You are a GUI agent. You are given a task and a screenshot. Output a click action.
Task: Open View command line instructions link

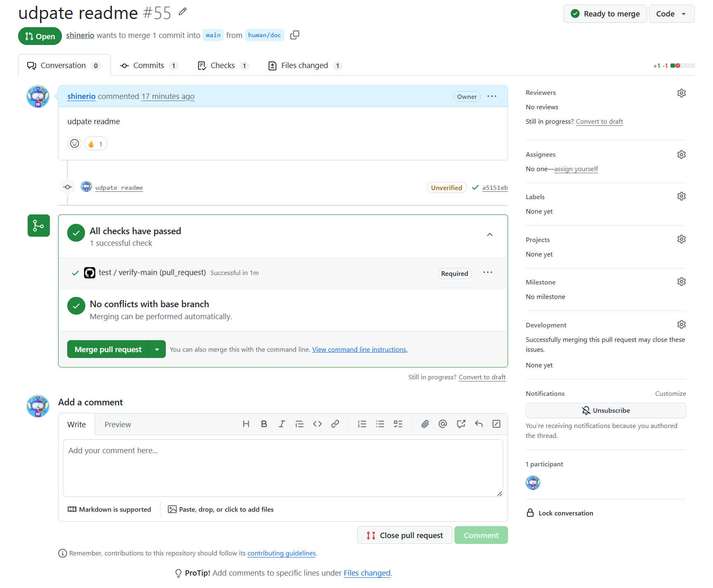[x=360, y=349]
